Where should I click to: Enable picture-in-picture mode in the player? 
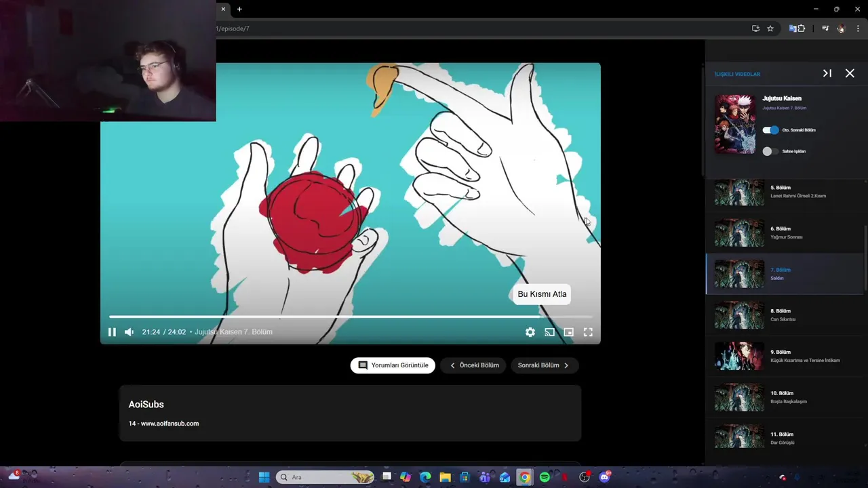[x=569, y=332]
